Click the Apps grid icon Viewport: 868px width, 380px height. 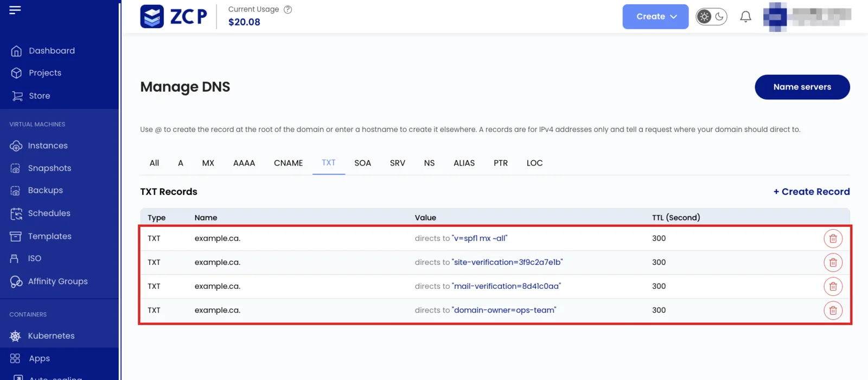tap(15, 358)
